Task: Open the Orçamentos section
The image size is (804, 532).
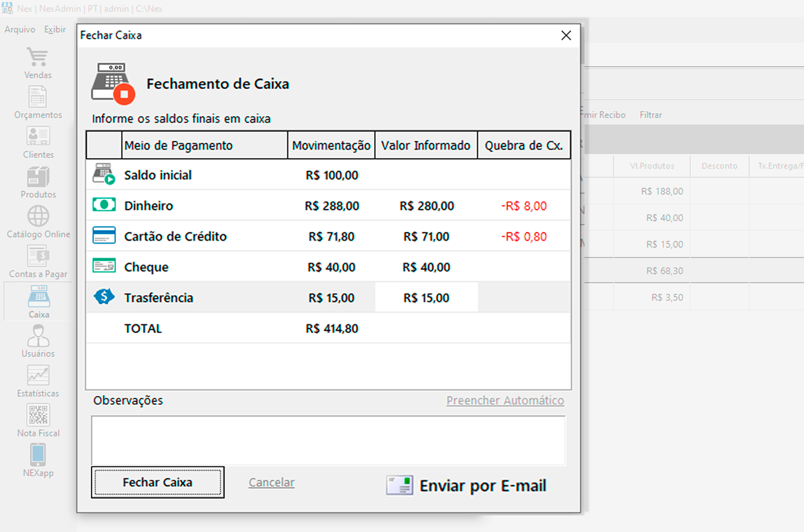Action: [38, 102]
